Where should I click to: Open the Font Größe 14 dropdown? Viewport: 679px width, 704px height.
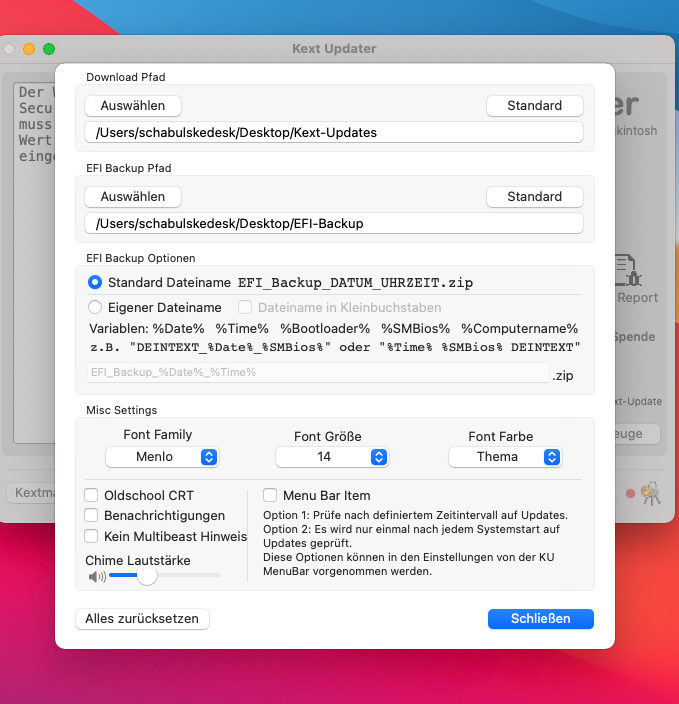332,457
